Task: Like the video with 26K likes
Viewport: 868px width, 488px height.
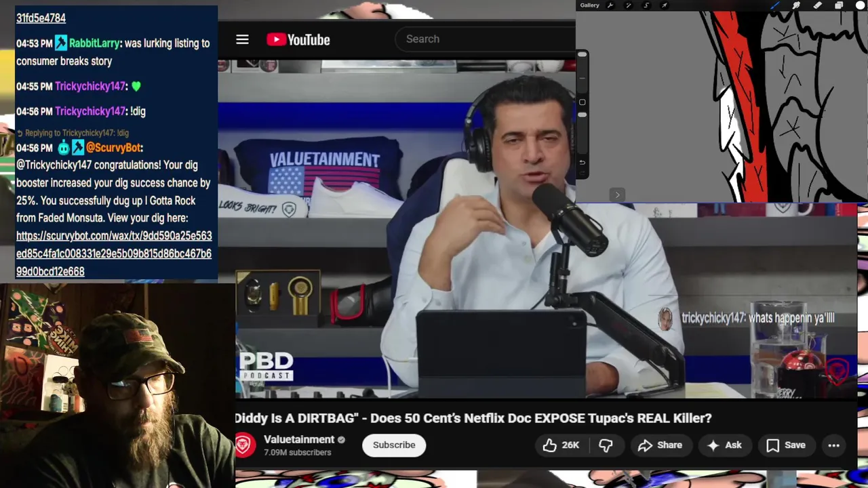Action: pyautogui.click(x=561, y=445)
